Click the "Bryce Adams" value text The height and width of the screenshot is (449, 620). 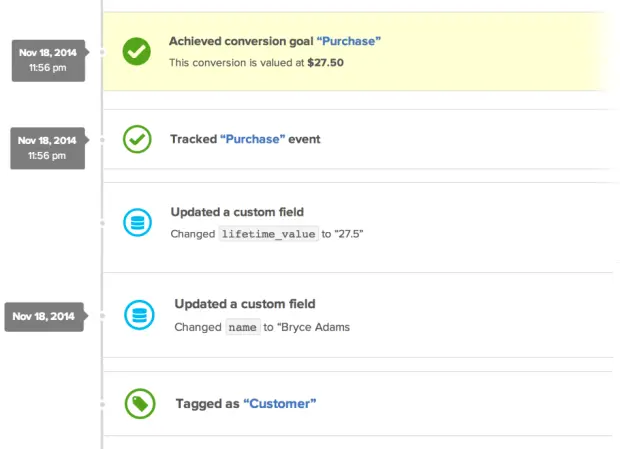pos(316,327)
